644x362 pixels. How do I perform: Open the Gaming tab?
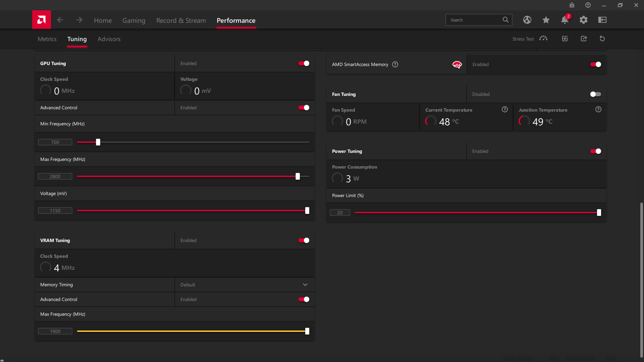pos(133,20)
